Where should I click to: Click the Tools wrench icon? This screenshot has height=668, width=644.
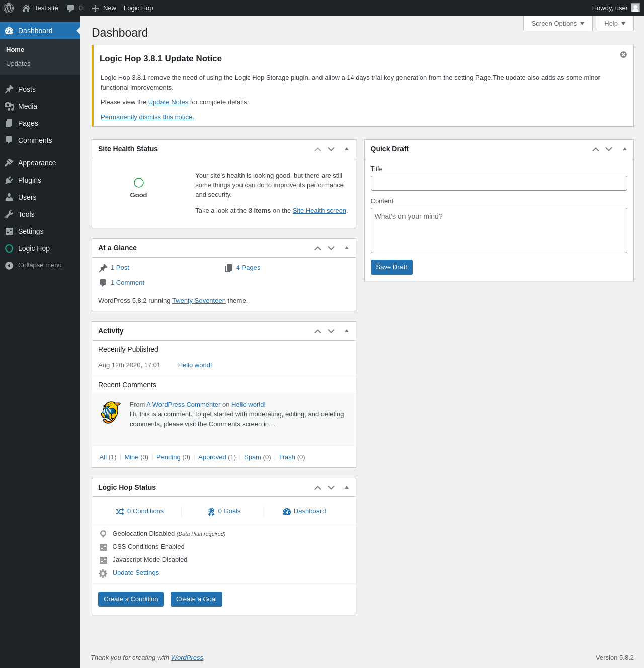(9, 214)
